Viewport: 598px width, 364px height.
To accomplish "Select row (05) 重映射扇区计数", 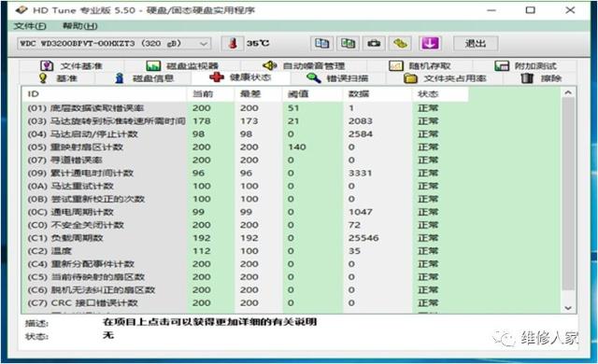I will coord(292,147).
